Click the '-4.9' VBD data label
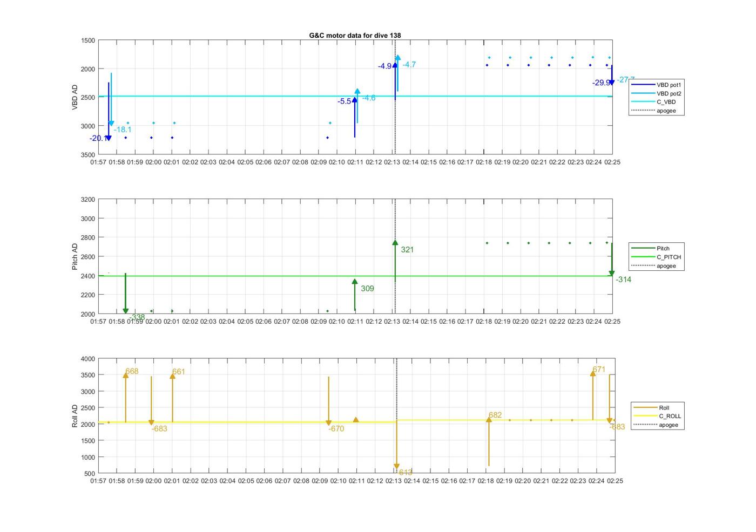Screen dimensions: 756x532 [x=385, y=66]
